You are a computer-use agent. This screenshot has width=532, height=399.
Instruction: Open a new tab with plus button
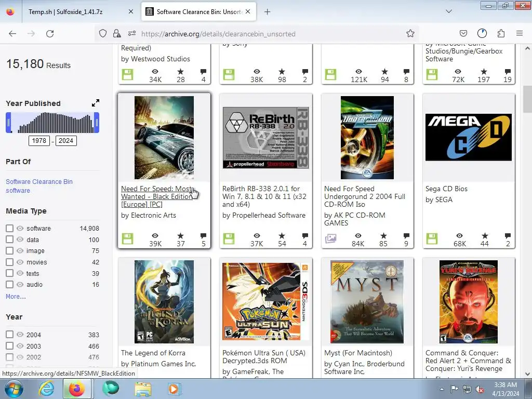(x=268, y=12)
